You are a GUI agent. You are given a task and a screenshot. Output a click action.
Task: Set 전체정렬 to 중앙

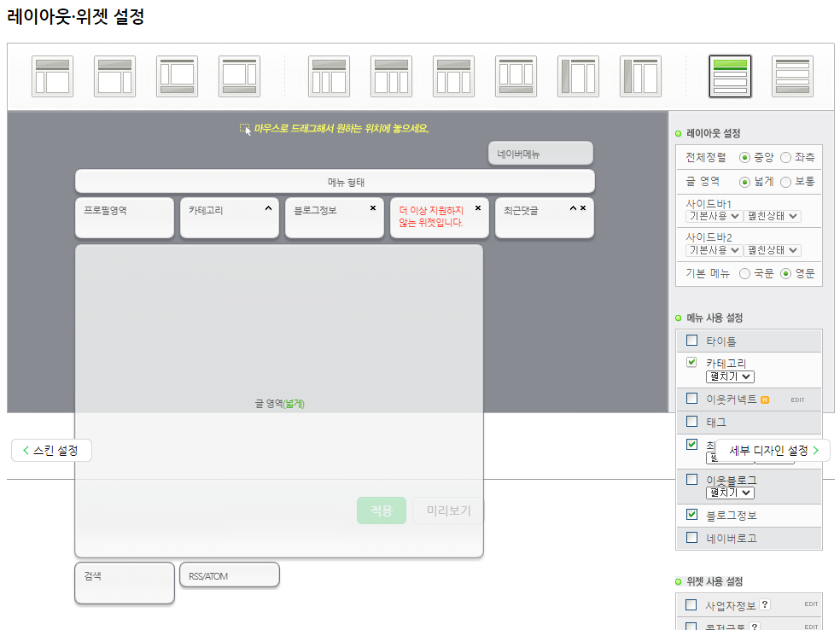click(x=744, y=157)
